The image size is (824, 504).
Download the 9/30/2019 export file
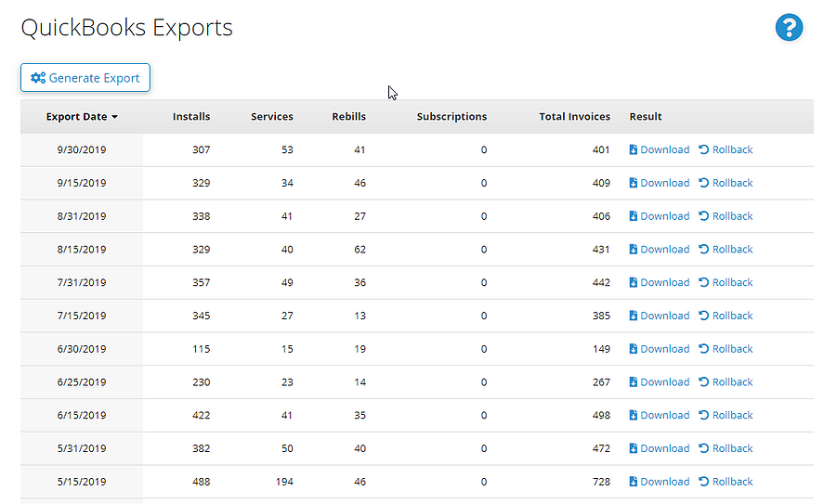(x=660, y=149)
